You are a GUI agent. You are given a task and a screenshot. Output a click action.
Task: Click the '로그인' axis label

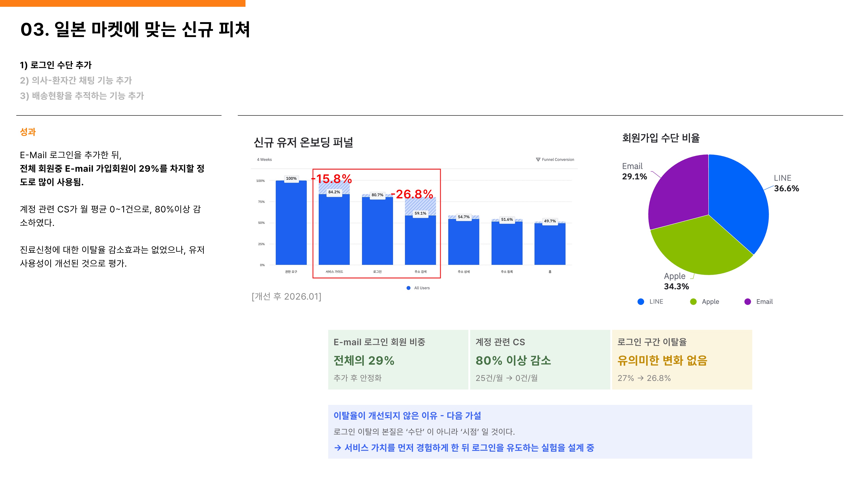(x=377, y=272)
